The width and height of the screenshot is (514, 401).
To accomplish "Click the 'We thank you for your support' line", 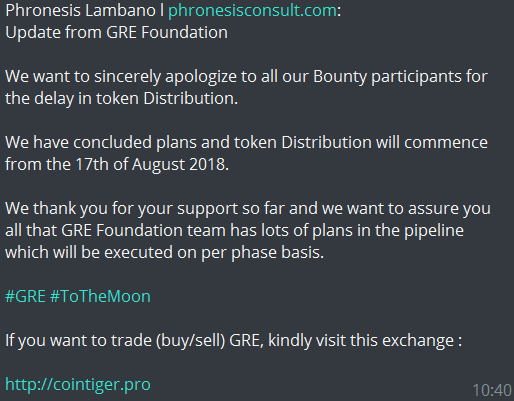I will 248,209.
